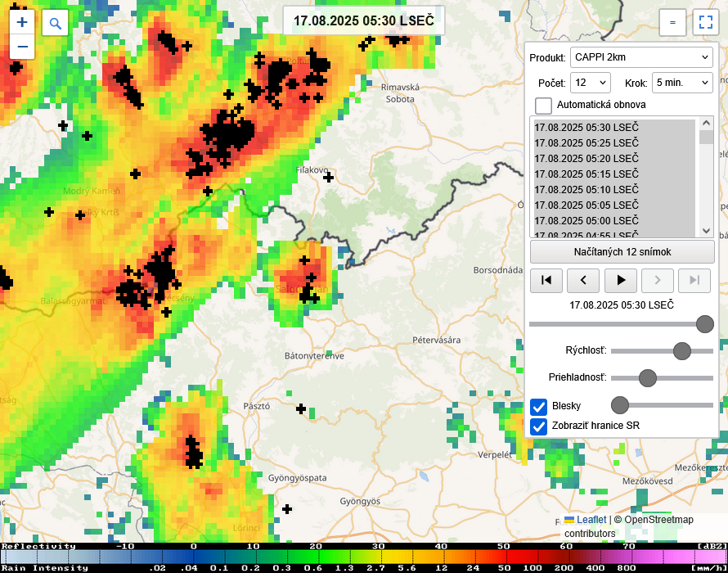Select the 05:10 LSEČ frame in list
The image size is (728, 573).
(586, 190)
